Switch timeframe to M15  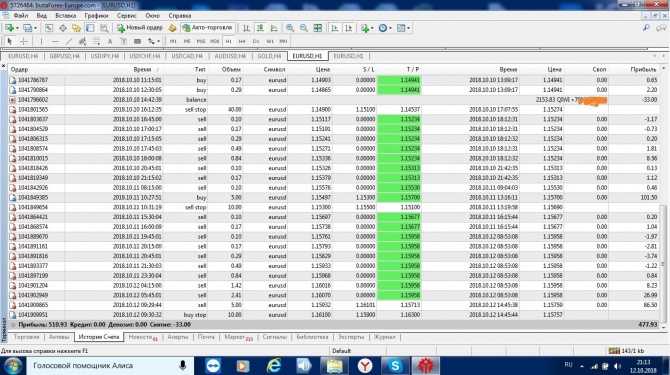pos(201,41)
